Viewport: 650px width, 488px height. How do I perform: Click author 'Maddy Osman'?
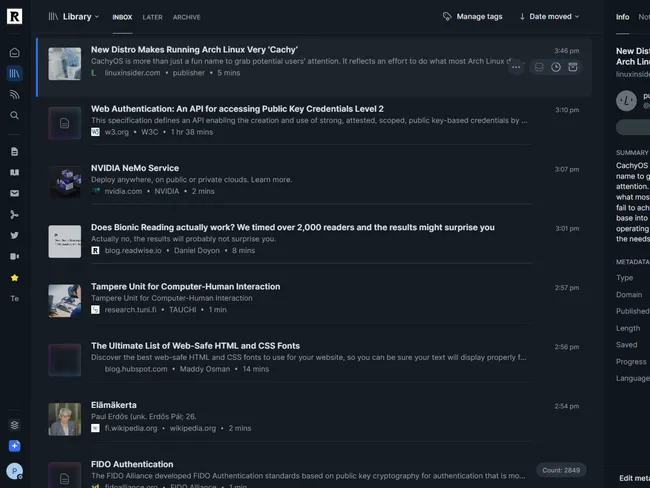[205, 369]
